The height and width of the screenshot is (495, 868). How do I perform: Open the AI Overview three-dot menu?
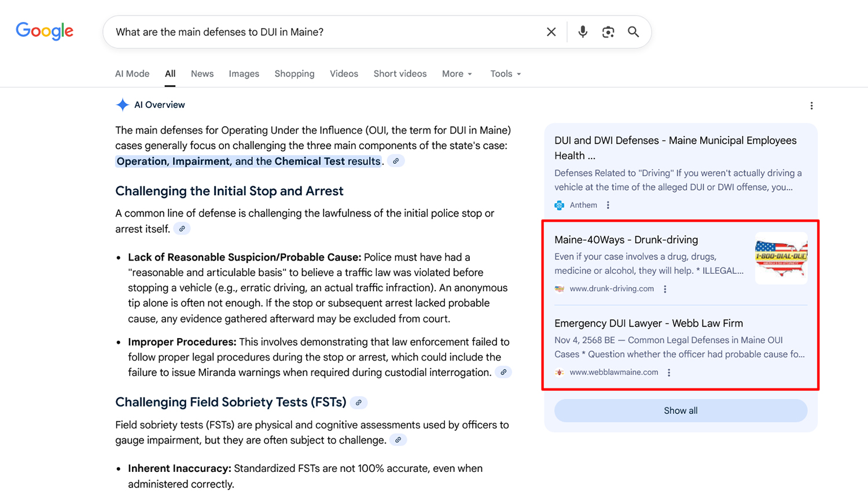812,105
